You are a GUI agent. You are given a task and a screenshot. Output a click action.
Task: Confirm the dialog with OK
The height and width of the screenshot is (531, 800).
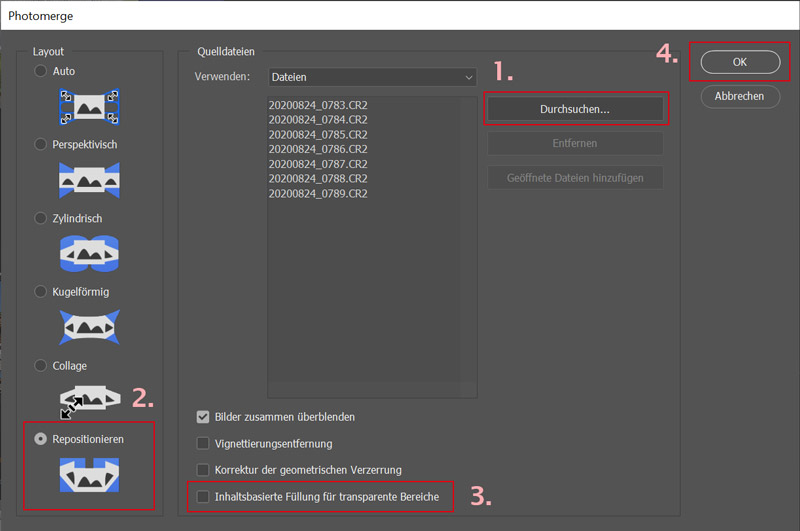tap(740, 62)
